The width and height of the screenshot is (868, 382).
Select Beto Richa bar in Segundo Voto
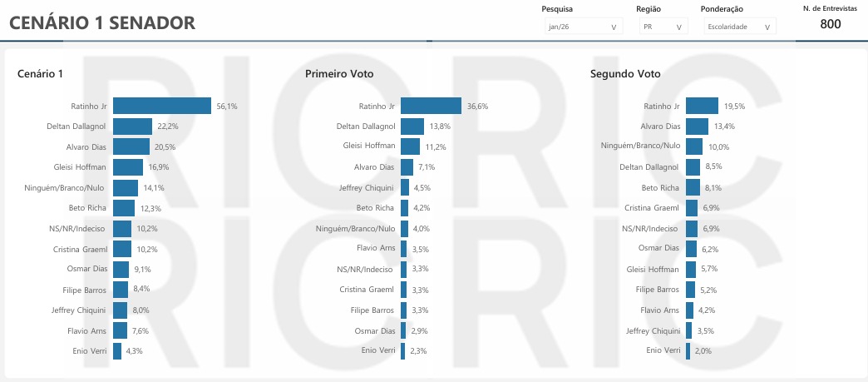coord(693,187)
